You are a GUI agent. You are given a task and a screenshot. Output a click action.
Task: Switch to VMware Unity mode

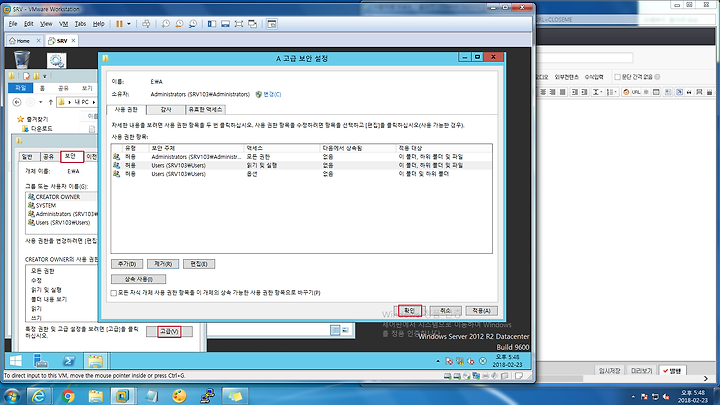(253, 24)
